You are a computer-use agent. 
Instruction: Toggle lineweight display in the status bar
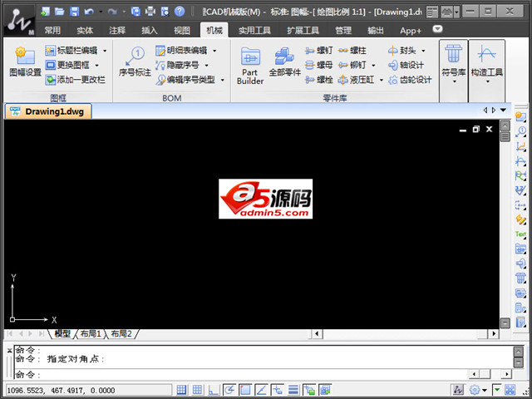pyautogui.click(x=293, y=390)
